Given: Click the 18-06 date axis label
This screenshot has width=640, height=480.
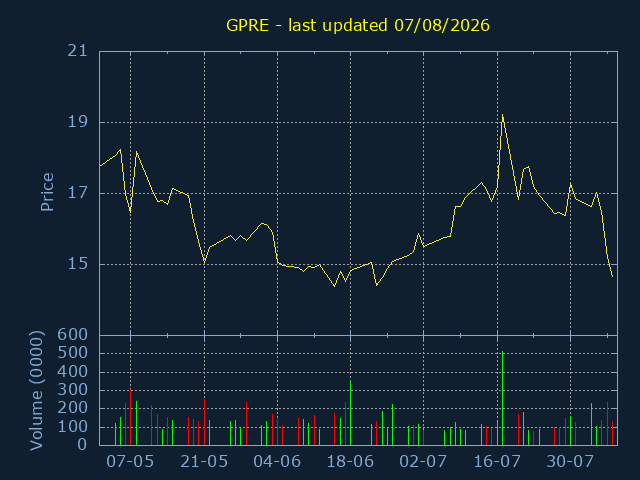Looking at the screenshot, I should [x=350, y=462].
